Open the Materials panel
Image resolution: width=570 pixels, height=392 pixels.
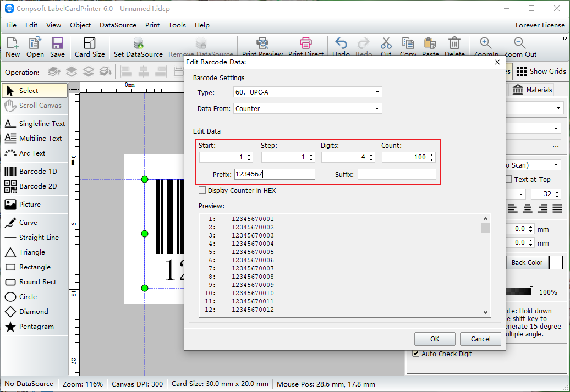(531, 90)
